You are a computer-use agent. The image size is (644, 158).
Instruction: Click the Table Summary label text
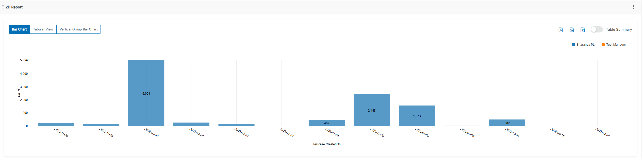pos(619,29)
